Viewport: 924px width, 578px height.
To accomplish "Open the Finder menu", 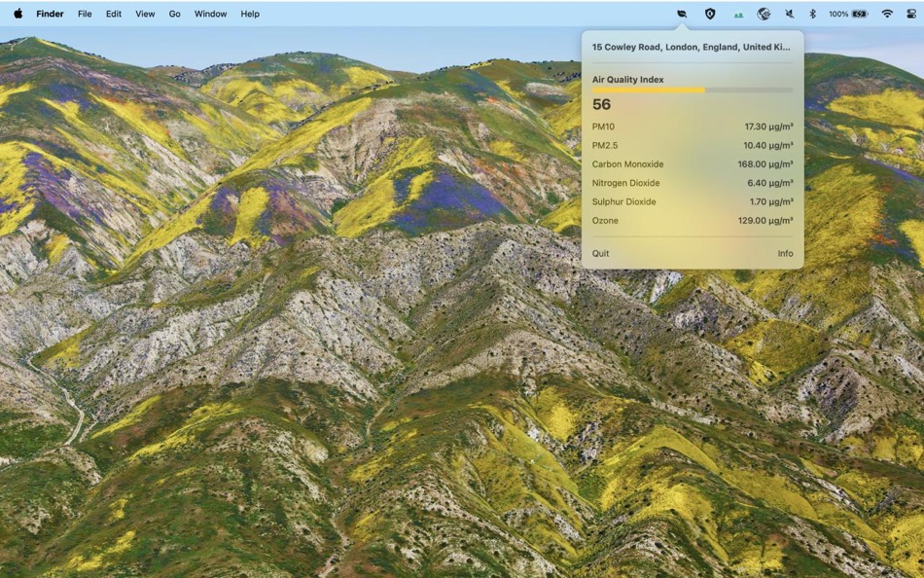I will point(50,14).
